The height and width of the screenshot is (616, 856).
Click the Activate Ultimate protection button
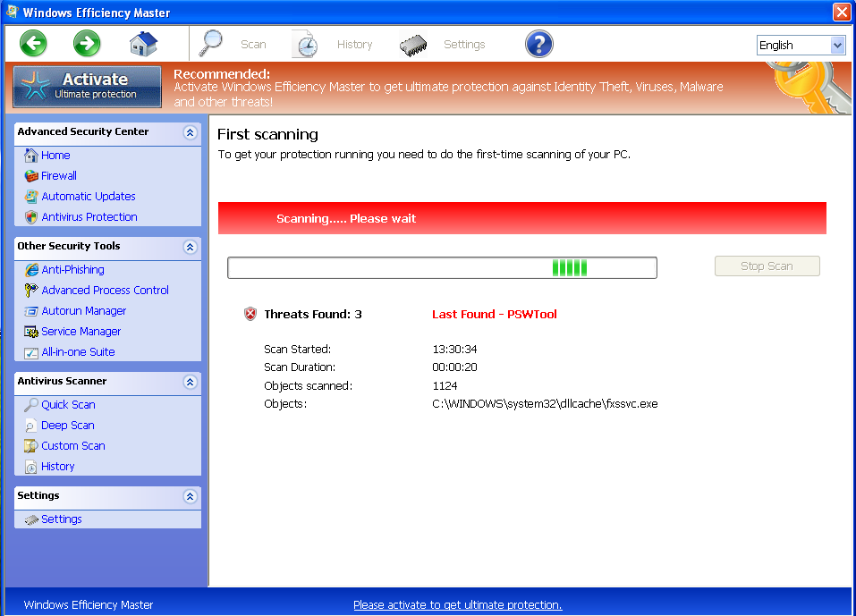(x=88, y=86)
